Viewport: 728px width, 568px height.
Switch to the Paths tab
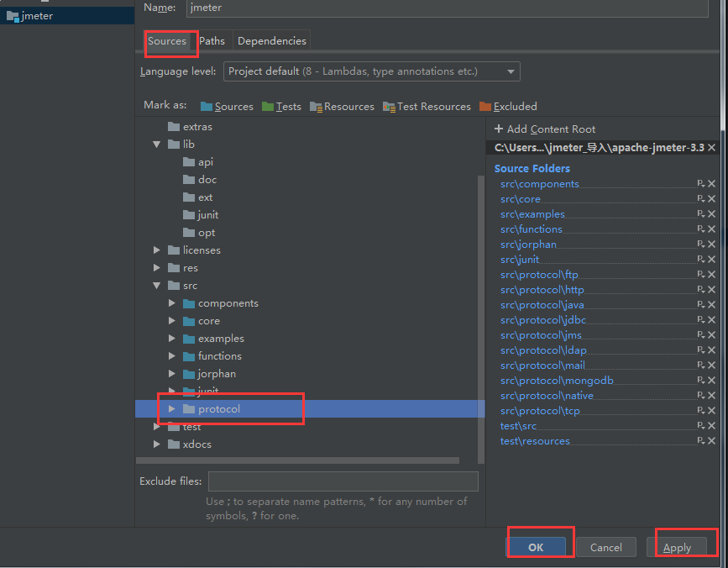[x=212, y=41]
